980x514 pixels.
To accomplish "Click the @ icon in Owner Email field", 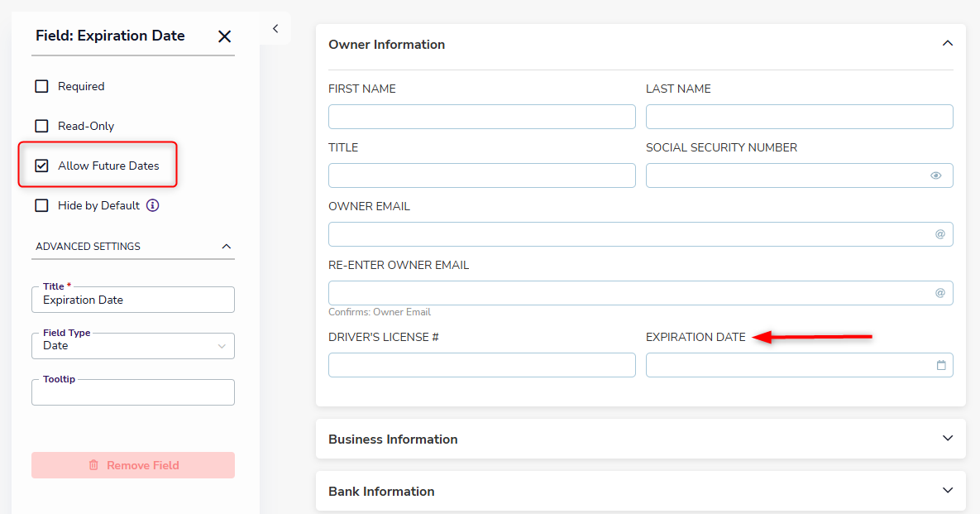I will click(x=940, y=234).
